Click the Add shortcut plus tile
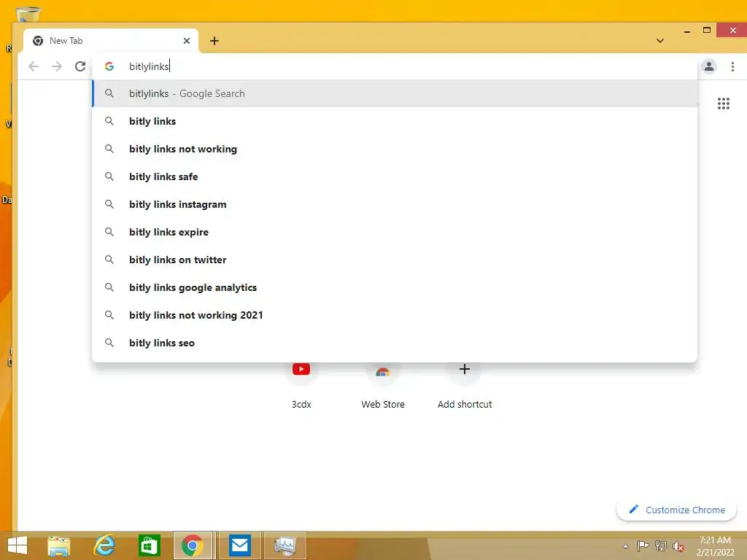Screen dimensions: 747x560 [465, 369]
